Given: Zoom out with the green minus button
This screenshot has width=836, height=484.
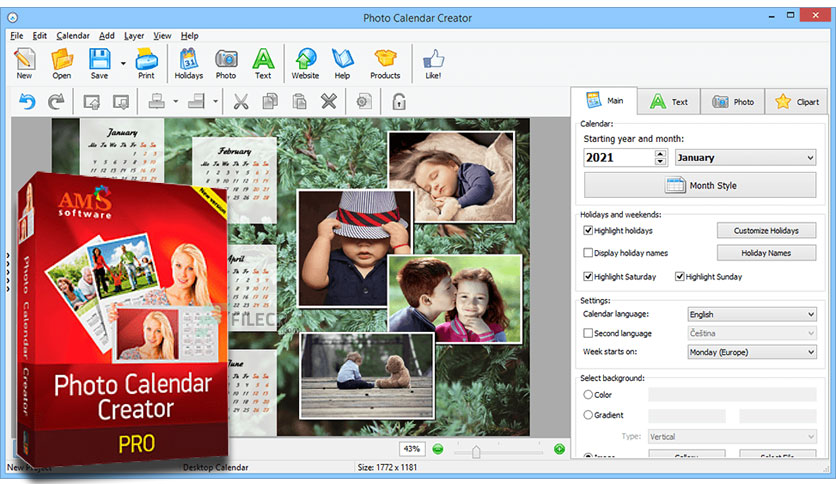Looking at the screenshot, I should (x=438, y=449).
